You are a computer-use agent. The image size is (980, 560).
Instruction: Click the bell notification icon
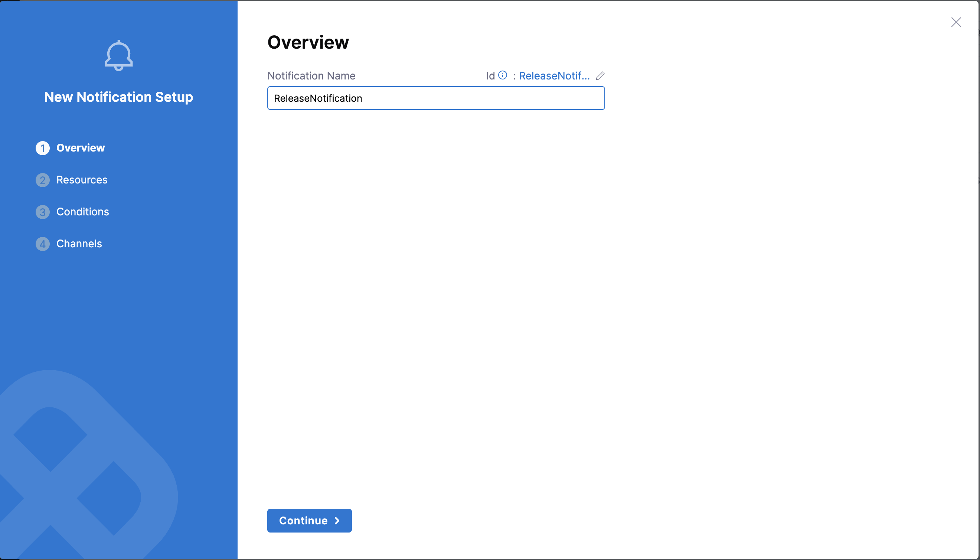tap(119, 55)
